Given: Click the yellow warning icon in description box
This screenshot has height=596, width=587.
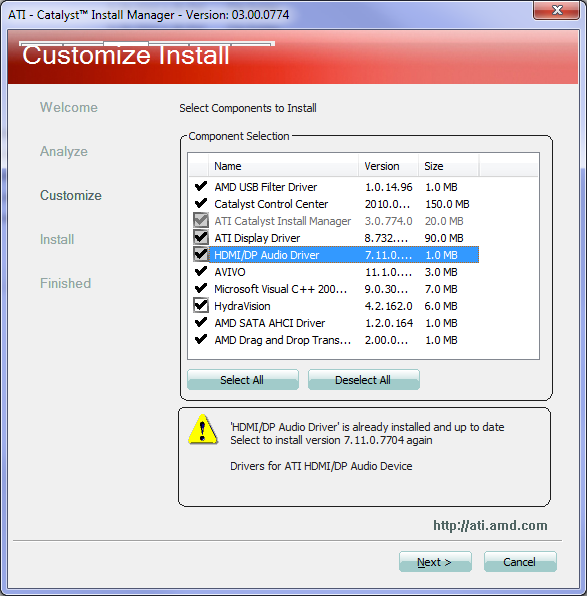Looking at the screenshot, I should [x=203, y=430].
